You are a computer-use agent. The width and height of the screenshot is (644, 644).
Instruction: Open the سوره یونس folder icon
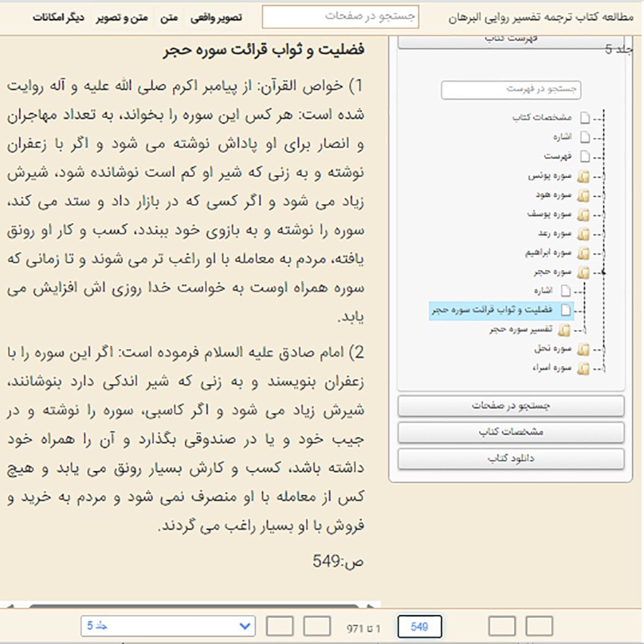tap(583, 177)
